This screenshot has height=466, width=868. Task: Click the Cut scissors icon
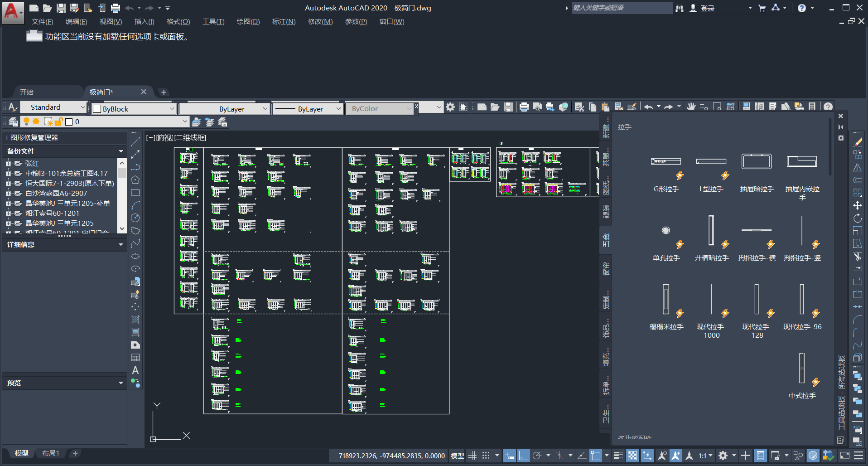click(579, 107)
